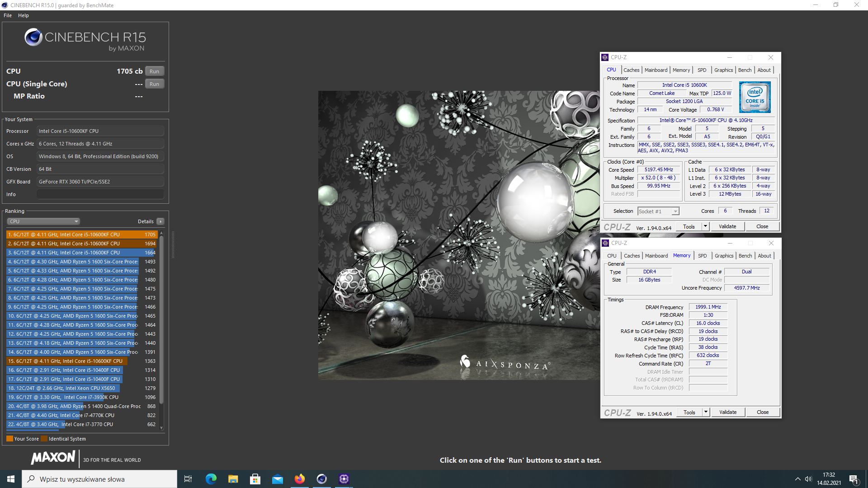The height and width of the screenshot is (488, 868).
Task: Expand Tools dropdown arrow in top CPU-Z
Action: click(705, 226)
